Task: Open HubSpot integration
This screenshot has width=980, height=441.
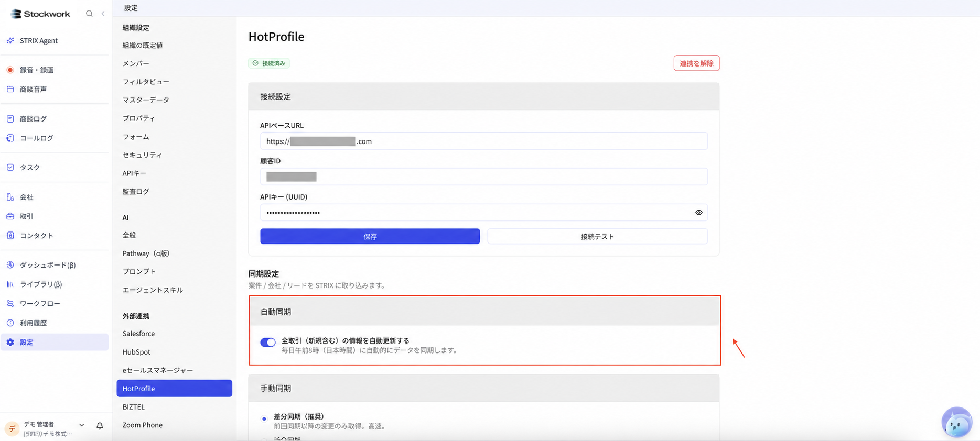Action: pyautogui.click(x=136, y=352)
